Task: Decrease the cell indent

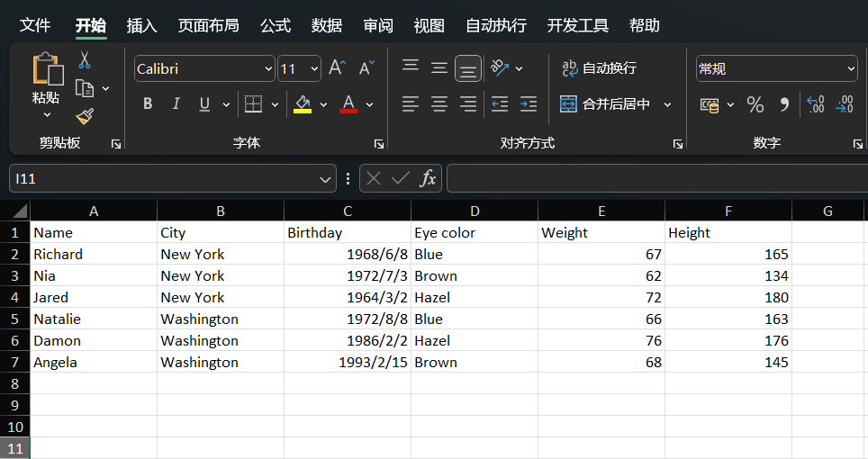Action: click(x=500, y=104)
